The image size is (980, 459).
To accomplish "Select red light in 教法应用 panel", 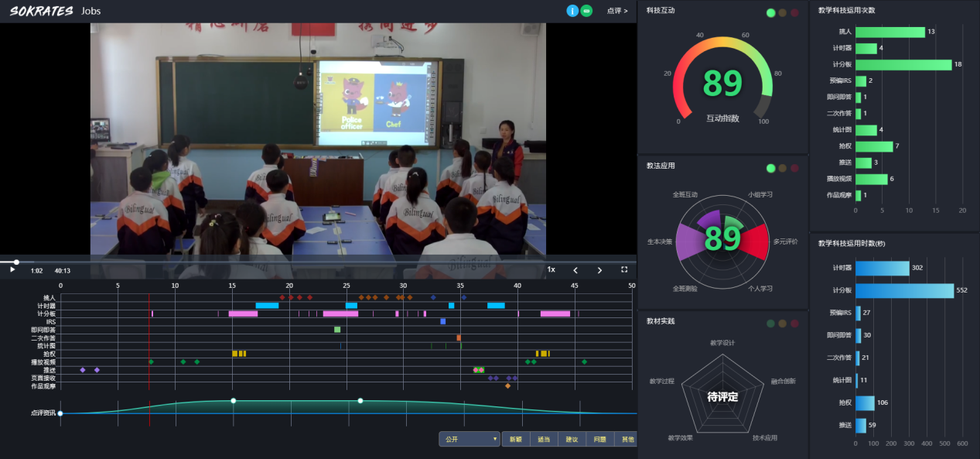I will 794,168.
